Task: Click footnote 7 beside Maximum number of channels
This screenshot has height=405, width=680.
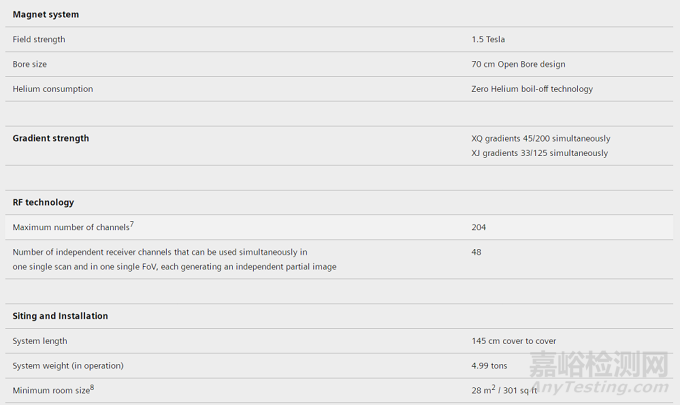Action: click(x=132, y=224)
